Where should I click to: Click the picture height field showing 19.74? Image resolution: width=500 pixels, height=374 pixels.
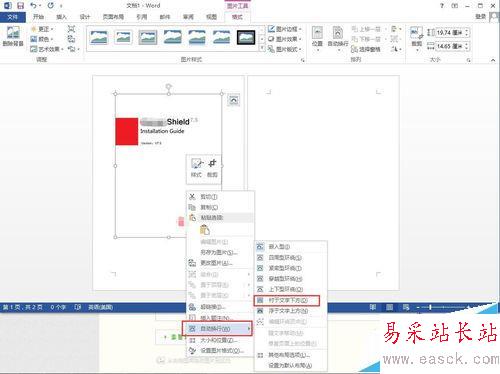tap(452, 33)
